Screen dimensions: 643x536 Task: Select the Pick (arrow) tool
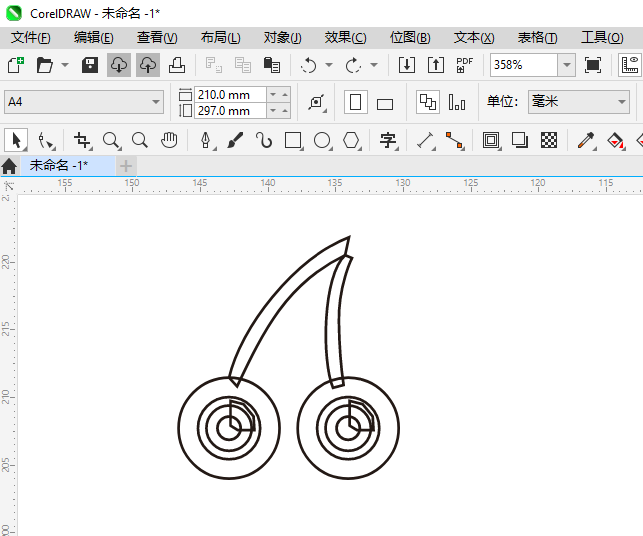[16, 141]
